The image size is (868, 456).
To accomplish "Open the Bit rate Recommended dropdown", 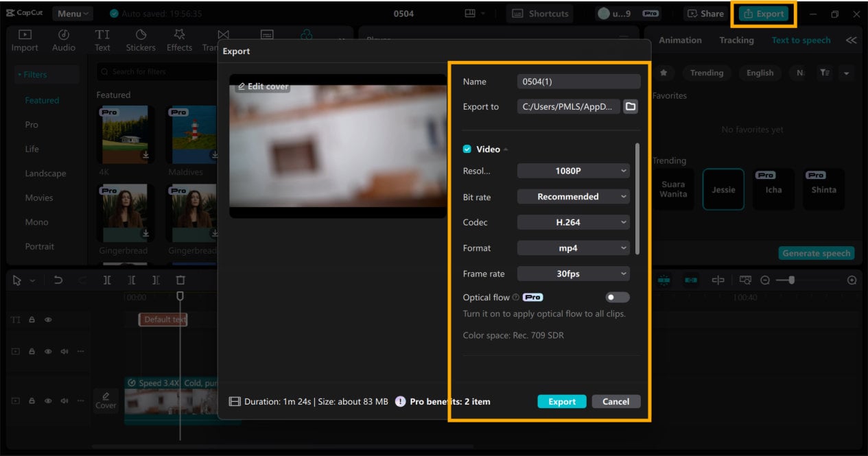I will point(574,197).
